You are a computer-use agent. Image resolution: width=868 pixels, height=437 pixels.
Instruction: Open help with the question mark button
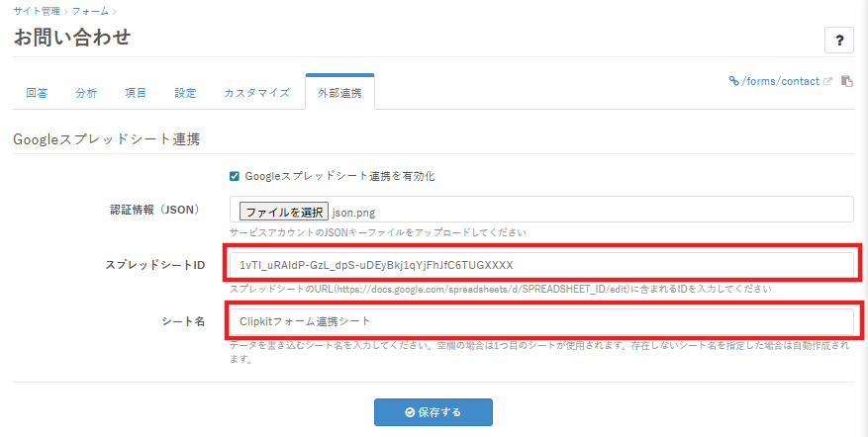(838, 41)
